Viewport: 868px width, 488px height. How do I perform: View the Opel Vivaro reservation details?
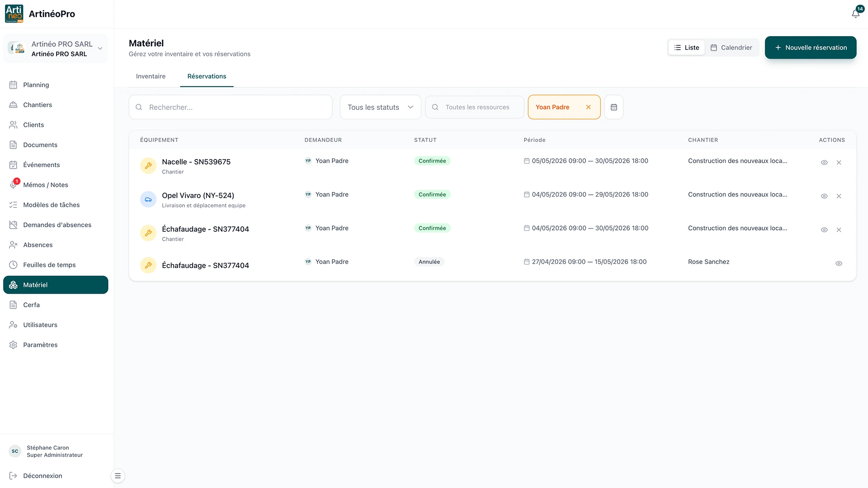[824, 196]
